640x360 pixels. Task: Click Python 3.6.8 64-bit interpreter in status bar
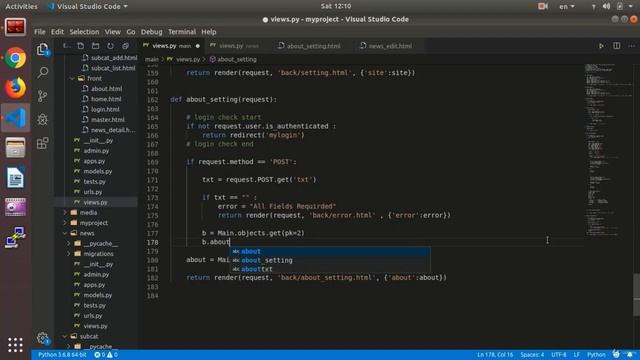[62, 355]
